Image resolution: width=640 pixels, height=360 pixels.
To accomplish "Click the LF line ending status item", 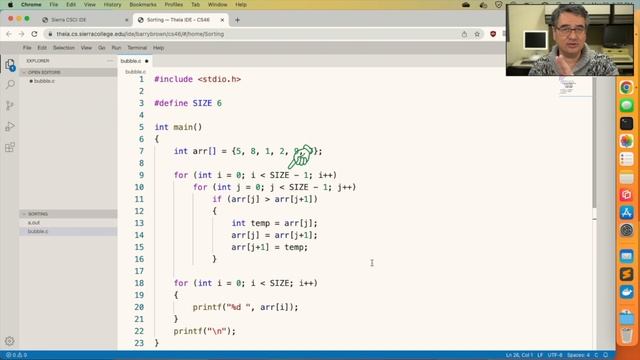I will click(540, 355).
